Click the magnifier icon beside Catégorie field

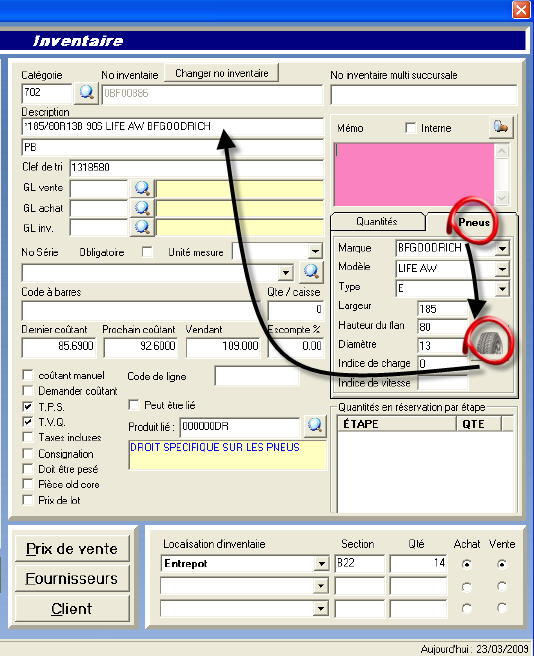tap(87, 92)
